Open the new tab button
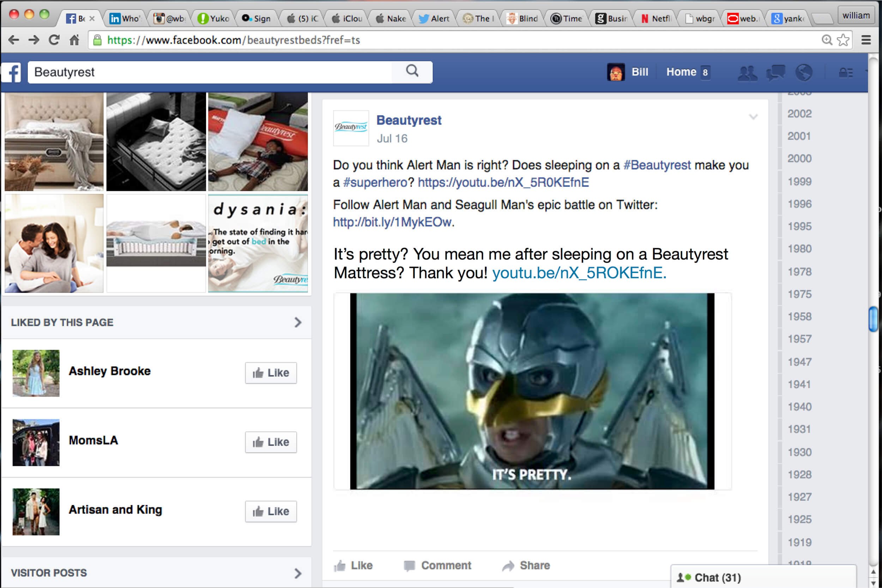This screenshot has height=588, width=882. [x=822, y=18]
